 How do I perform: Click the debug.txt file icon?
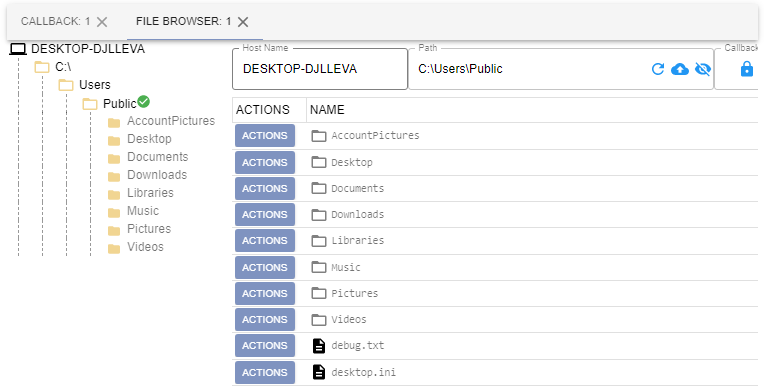[x=319, y=346]
